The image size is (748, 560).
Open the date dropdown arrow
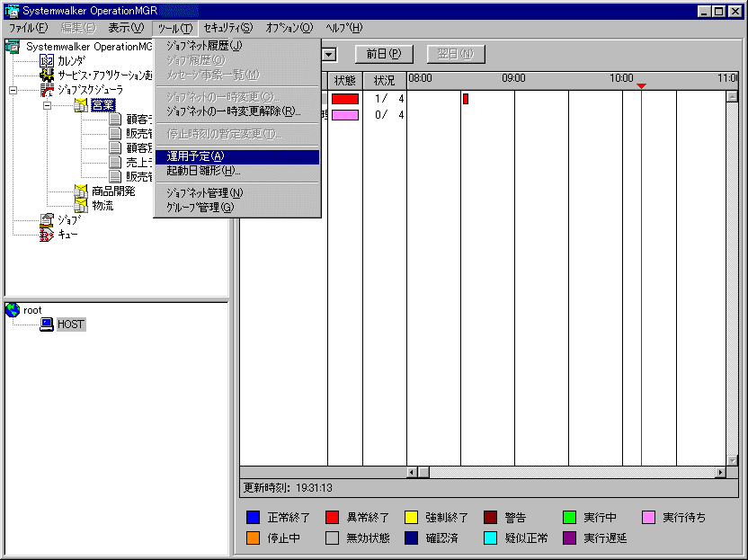pos(329,54)
